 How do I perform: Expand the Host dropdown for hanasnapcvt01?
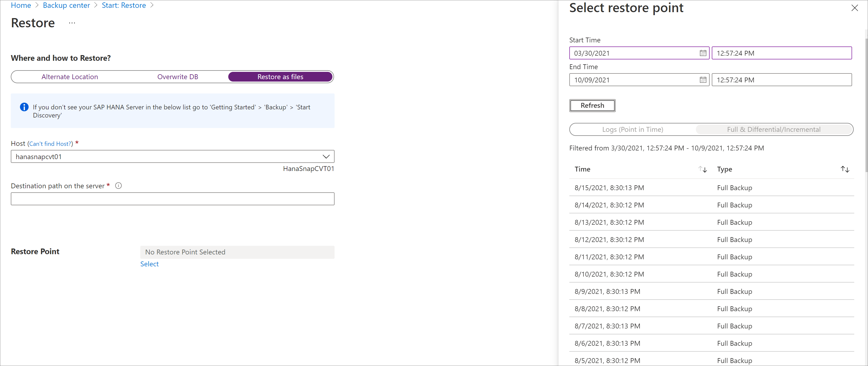(328, 156)
